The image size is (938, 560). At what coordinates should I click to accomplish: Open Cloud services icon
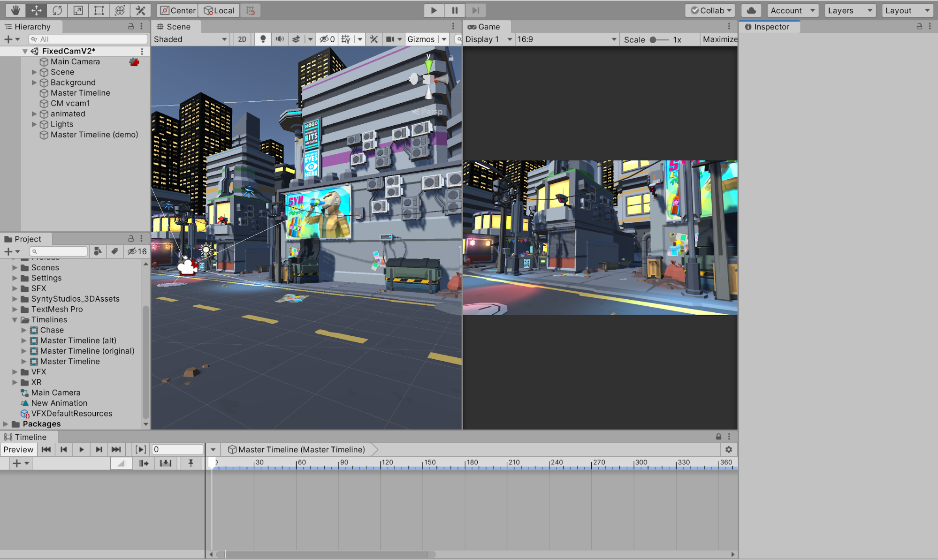[751, 10]
